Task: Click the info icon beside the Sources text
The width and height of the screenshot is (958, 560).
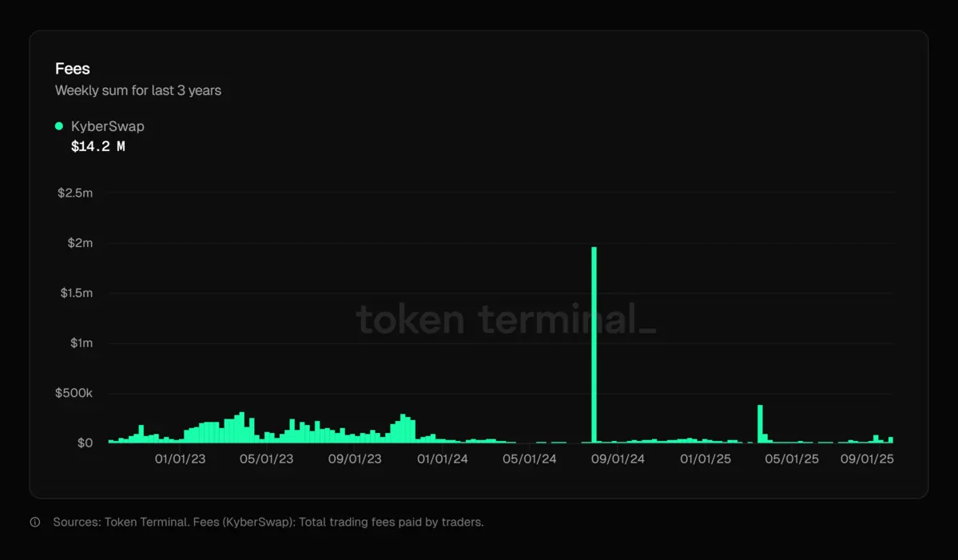Action: pos(34,522)
